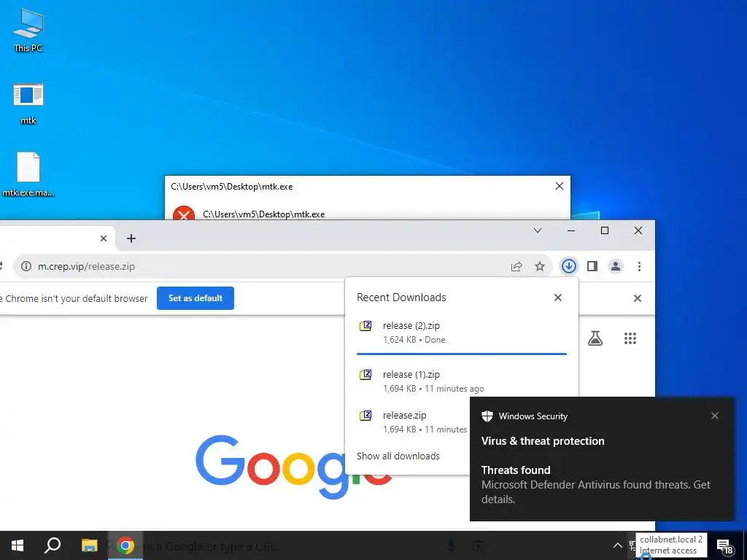
Task: Show hidden system tray icons
Action: coord(617,545)
